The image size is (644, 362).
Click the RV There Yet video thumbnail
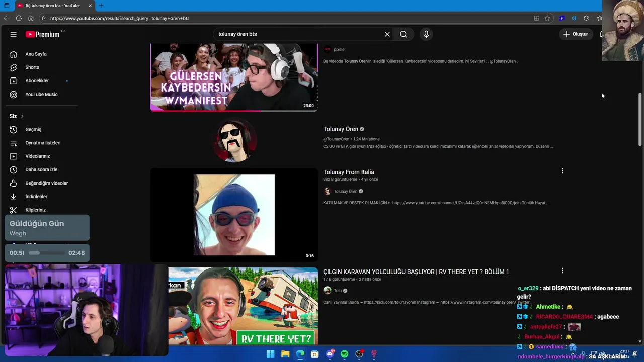pos(243,306)
